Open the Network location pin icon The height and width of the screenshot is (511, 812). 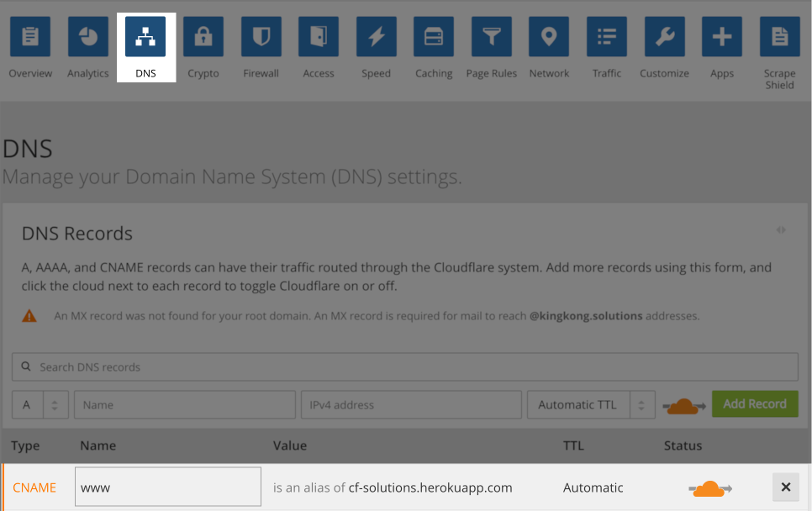(549, 37)
